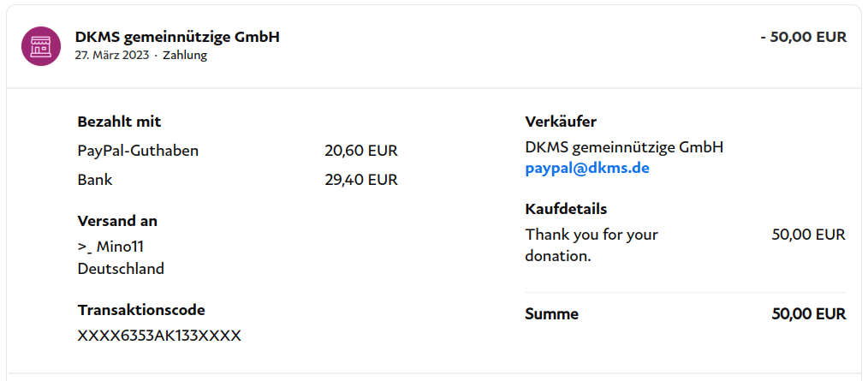The width and height of the screenshot is (868, 381).
Task: Click the Bank payment method label
Action: [95, 180]
